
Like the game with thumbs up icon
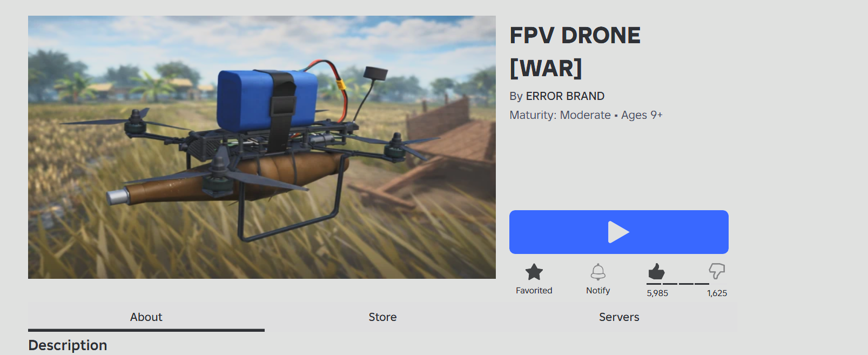coord(656,271)
